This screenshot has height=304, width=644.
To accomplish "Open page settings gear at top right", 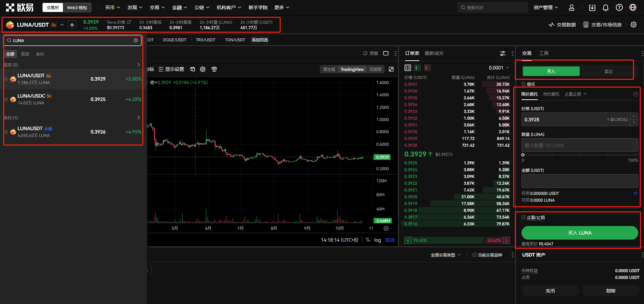I will (634, 25).
